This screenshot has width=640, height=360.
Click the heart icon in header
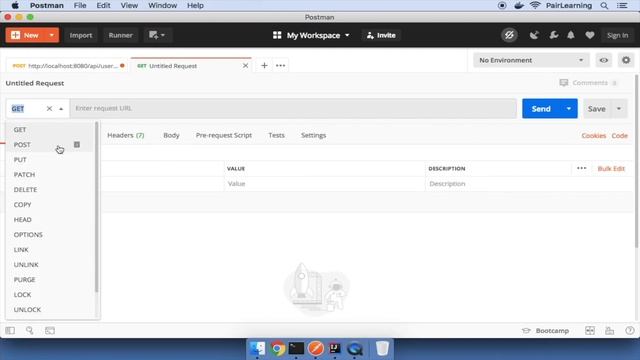pos(590,36)
